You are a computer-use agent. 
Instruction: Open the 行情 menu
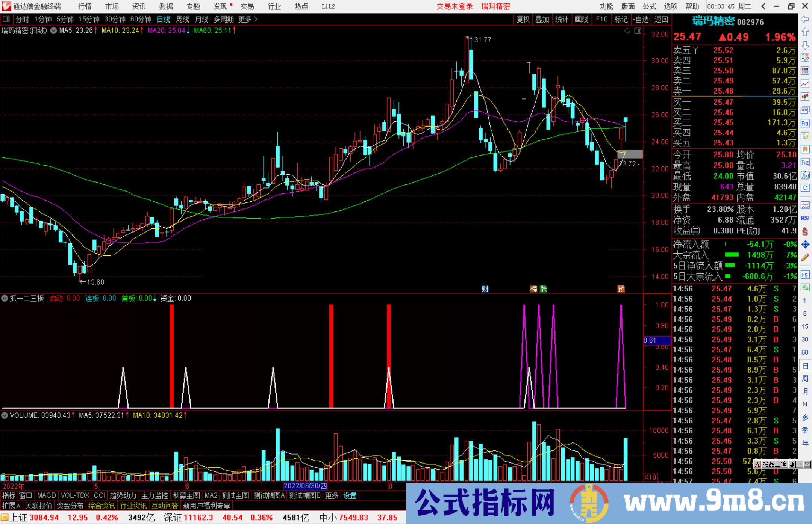tap(85, 6)
